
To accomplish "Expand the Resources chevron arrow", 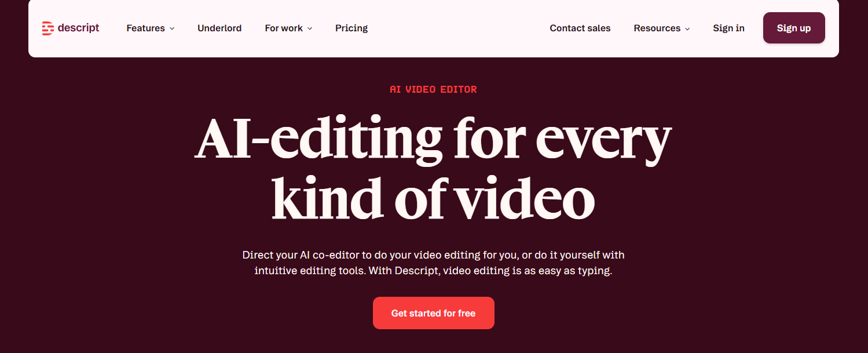I will tap(687, 28).
